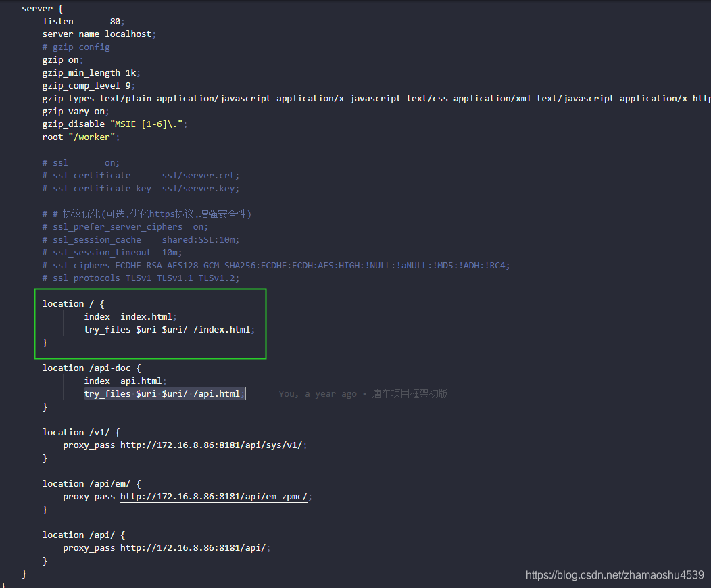711x588 pixels.
Task: Click the 'server_name localhost' line
Action: point(99,34)
